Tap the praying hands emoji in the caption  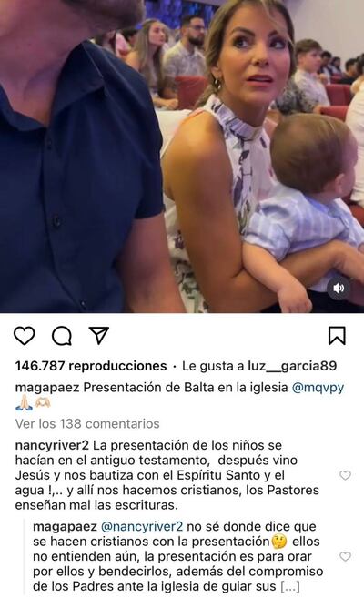pyautogui.click(x=24, y=402)
